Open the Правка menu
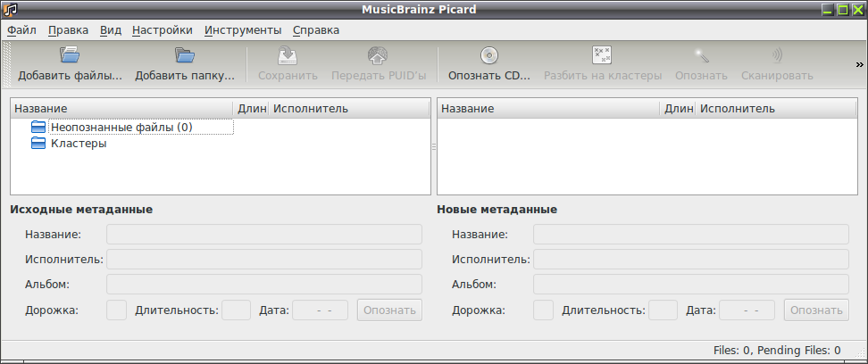This screenshot has height=364, width=868. point(68,30)
